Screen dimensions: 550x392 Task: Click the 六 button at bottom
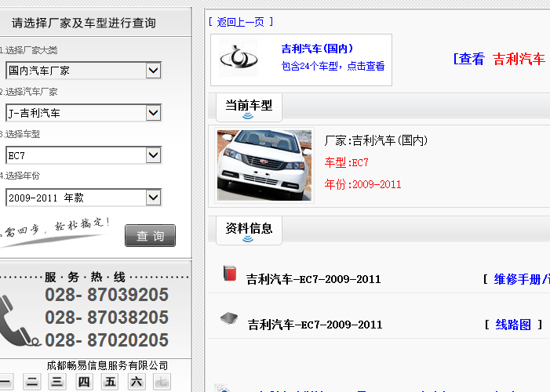pyautogui.click(x=137, y=382)
